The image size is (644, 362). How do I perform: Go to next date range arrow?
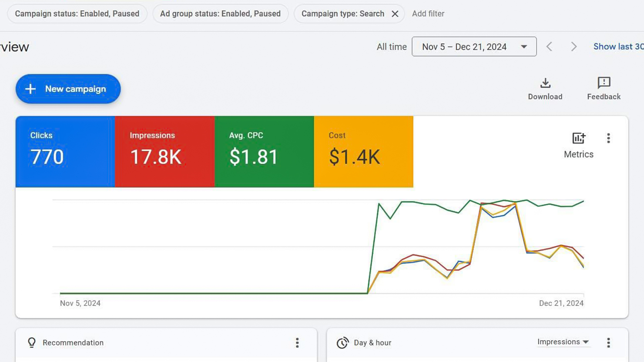(574, 47)
